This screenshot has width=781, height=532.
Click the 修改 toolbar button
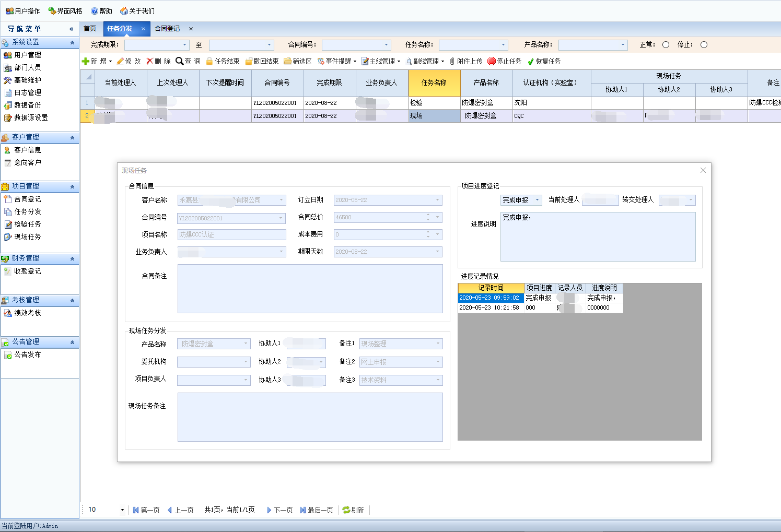[129, 61]
